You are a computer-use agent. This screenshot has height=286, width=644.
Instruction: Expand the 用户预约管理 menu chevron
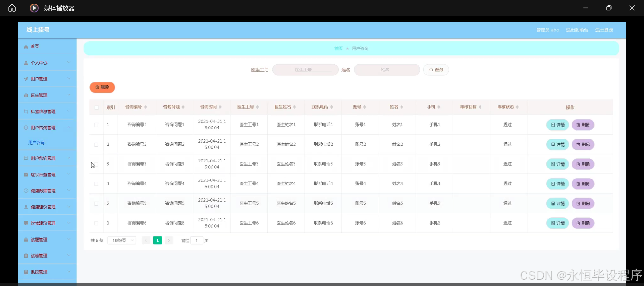click(69, 158)
